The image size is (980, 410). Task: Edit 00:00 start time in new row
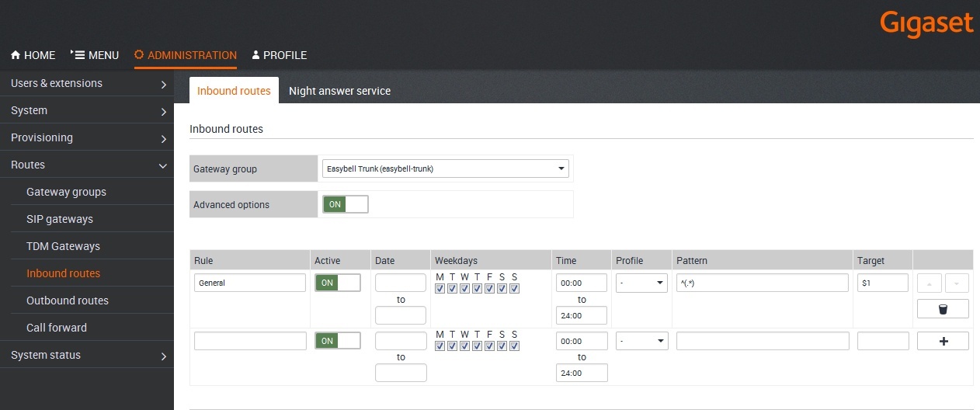(x=582, y=341)
